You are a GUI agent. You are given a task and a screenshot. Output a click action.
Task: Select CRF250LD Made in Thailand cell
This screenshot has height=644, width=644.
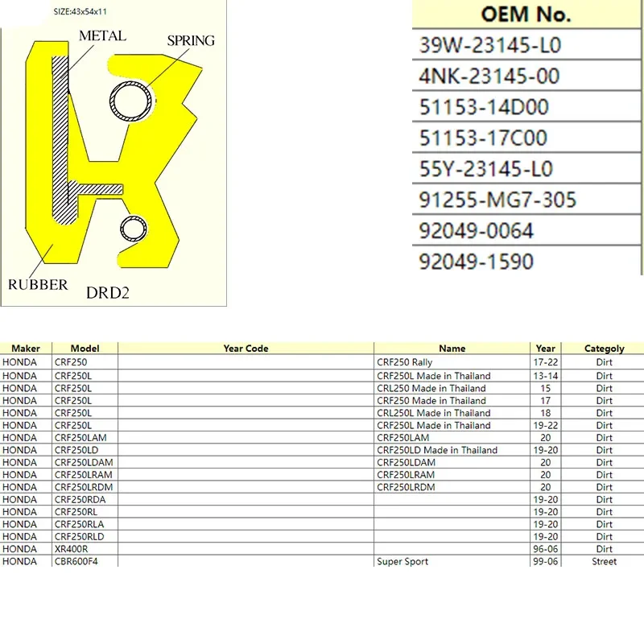click(x=452, y=450)
